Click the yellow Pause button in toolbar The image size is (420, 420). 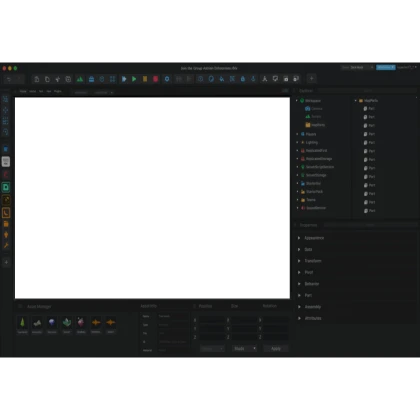tap(145, 79)
